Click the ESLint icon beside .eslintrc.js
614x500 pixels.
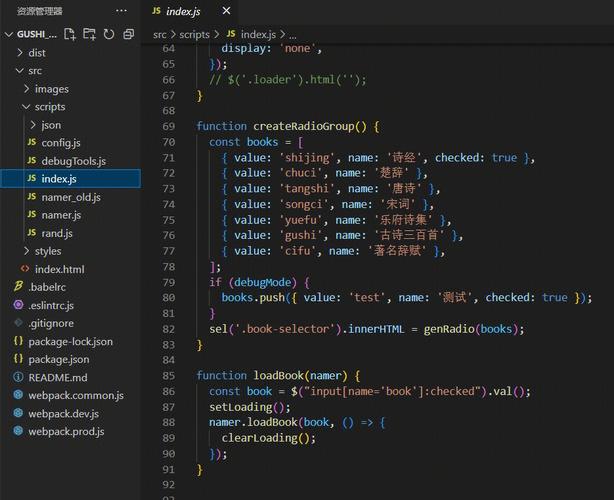tap(18, 305)
